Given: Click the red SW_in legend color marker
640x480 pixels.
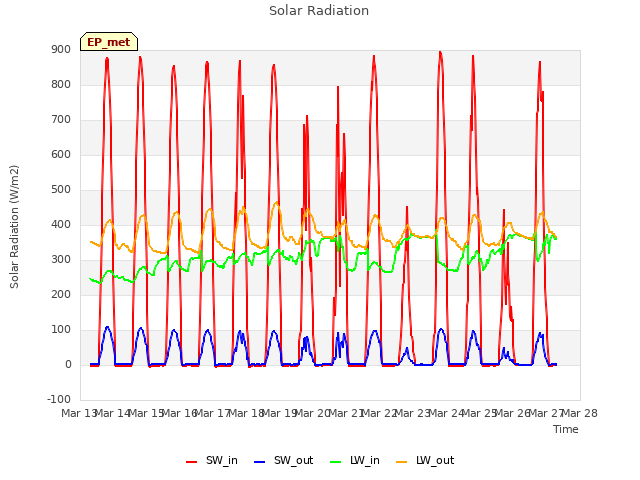Looking at the screenshot, I should point(191,462).
